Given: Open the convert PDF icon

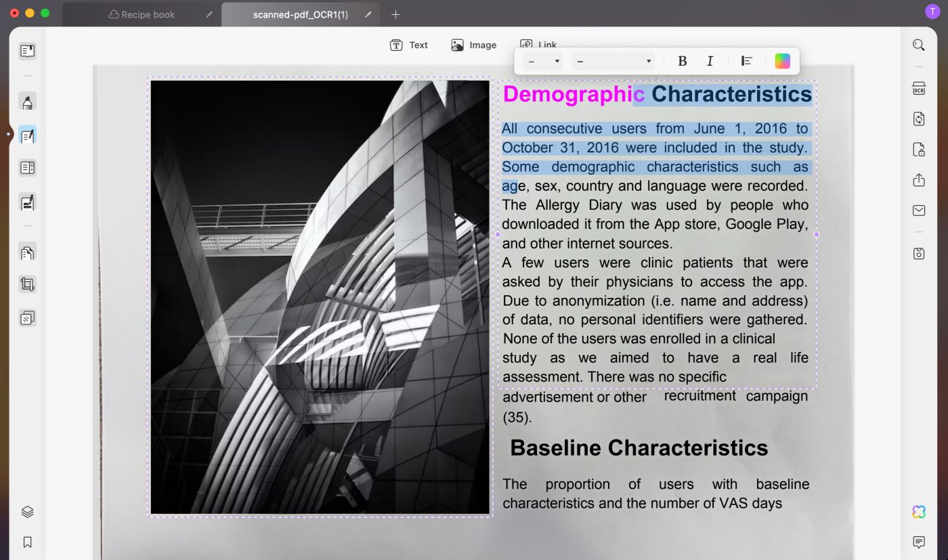Looking at the screenshot, I should pyautogui.click(x=918, y=119).
